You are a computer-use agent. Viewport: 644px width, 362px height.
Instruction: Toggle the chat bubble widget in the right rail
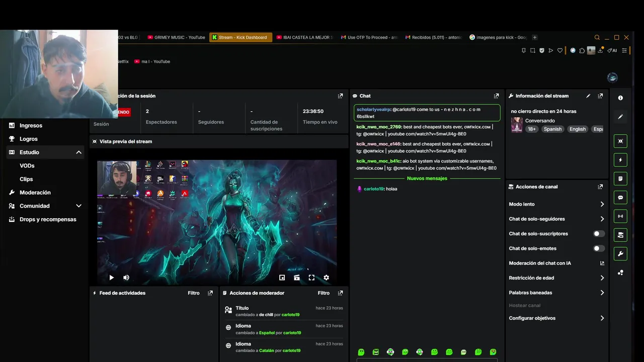tap(620, 198)
